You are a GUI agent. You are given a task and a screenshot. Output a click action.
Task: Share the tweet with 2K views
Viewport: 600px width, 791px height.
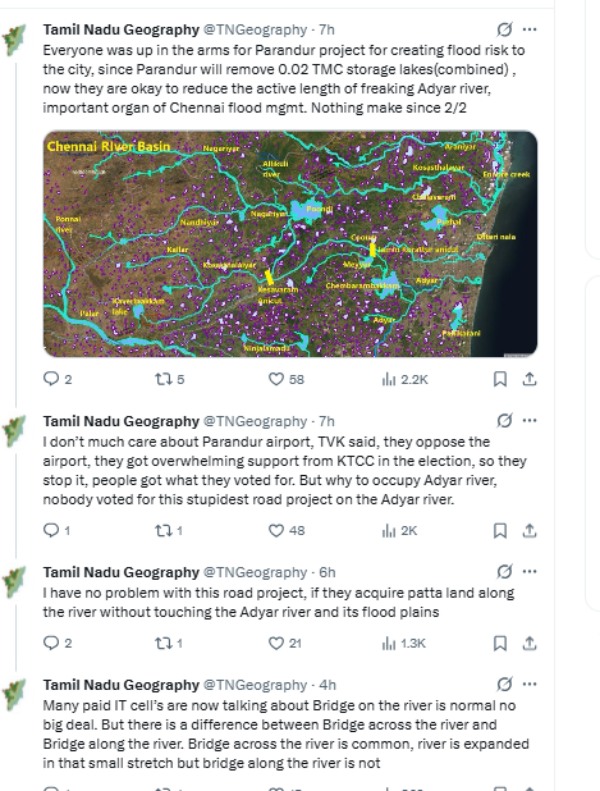(x=529, y=530)
